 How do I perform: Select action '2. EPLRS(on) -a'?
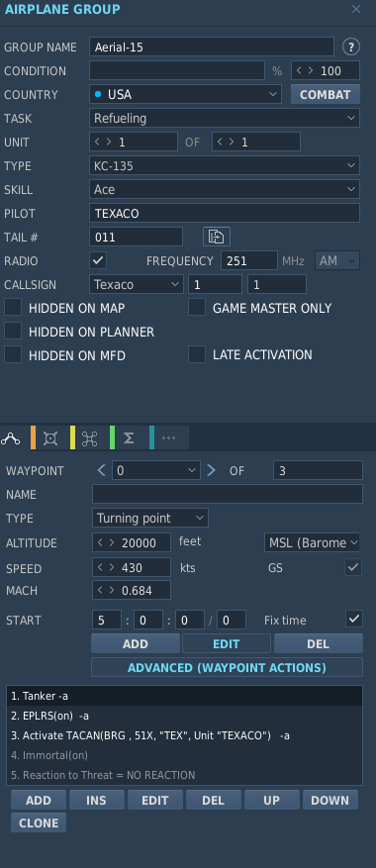coord(184,716)
